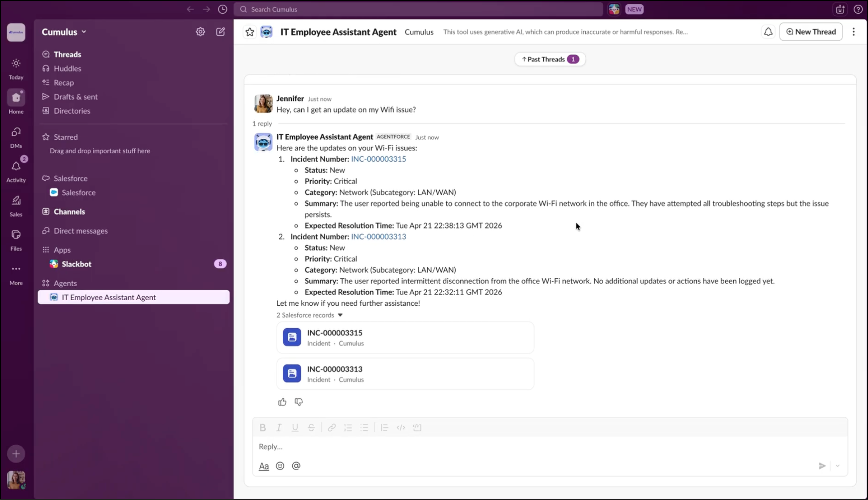The width and height of the screenshot is (868, 500).
Task: Toggle strikethrough formatting
Action: click(x=311, y=427)
